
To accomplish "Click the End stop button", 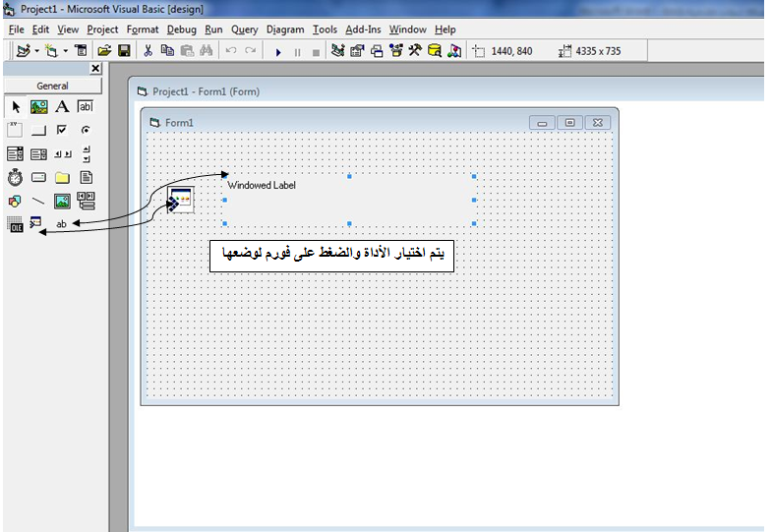I will click(x=316, y=52).
